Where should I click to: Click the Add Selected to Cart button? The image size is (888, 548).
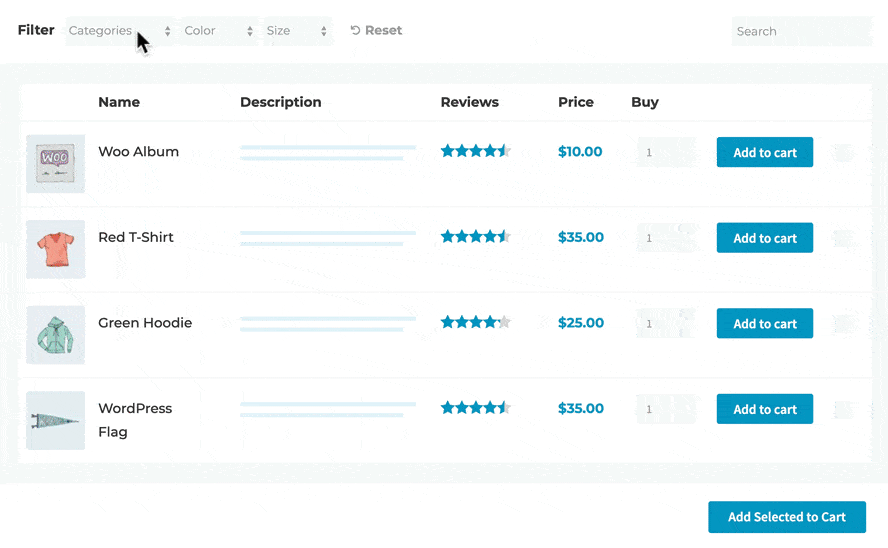tap(787, 517)
